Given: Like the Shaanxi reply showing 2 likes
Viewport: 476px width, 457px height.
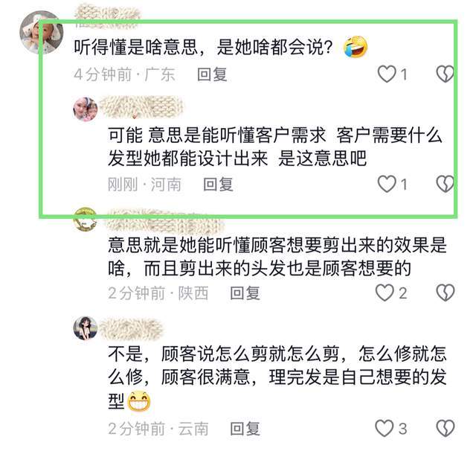Looking at the screenshot, I should pos(385,293).
